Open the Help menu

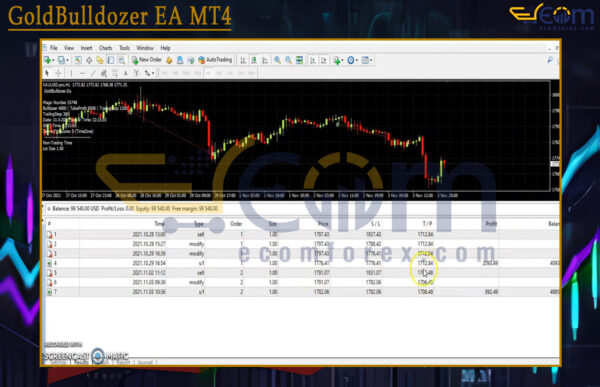(165, 48)
